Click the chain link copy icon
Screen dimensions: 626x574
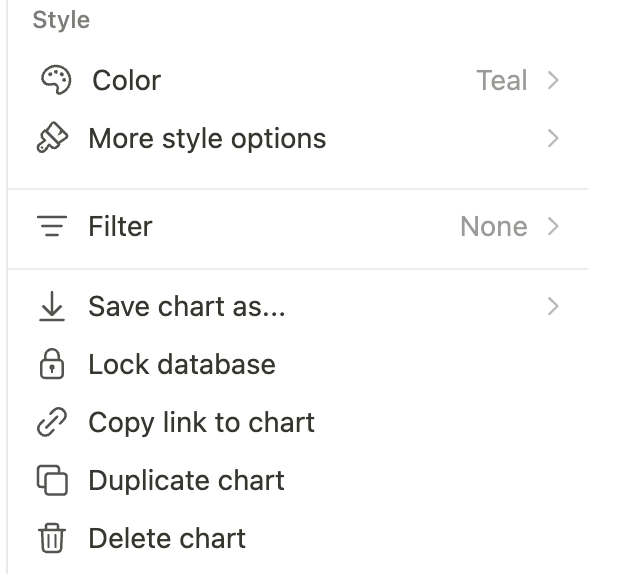tap(52, 423)
